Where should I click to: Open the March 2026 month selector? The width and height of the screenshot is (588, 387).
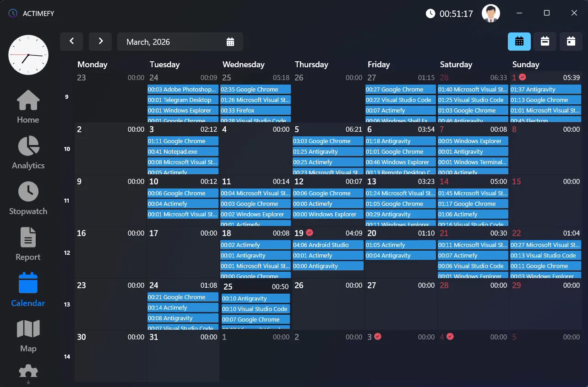tap(148, 41)
